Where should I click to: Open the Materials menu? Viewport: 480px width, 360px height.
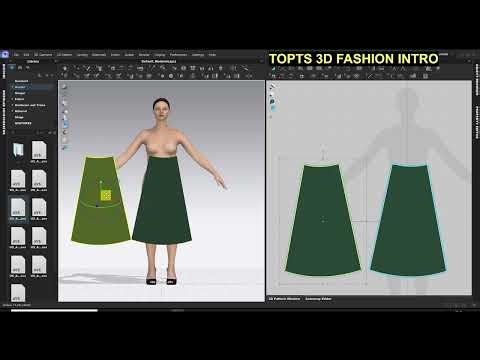click(x=99, y=55)
